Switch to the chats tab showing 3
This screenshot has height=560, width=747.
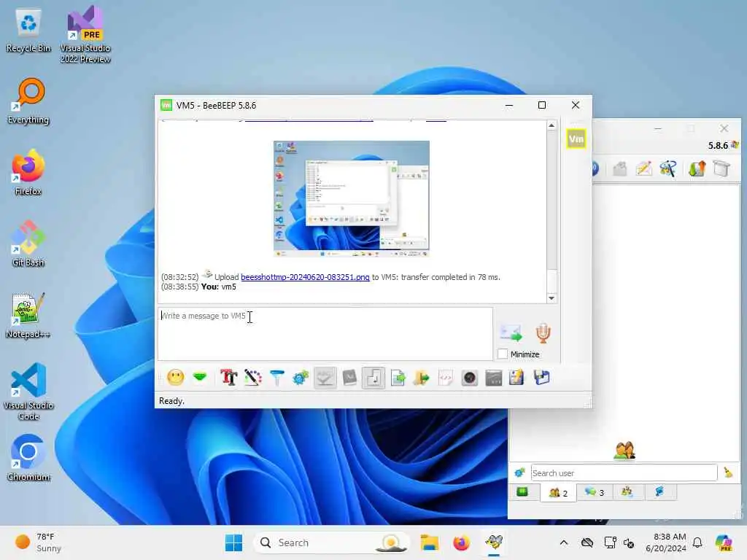point(594,492)
